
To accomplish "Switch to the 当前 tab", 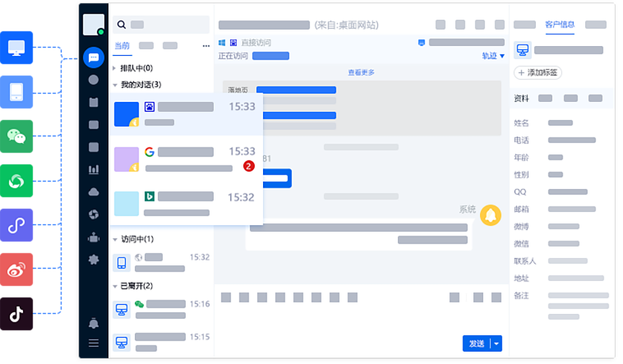I will [122, 46].
